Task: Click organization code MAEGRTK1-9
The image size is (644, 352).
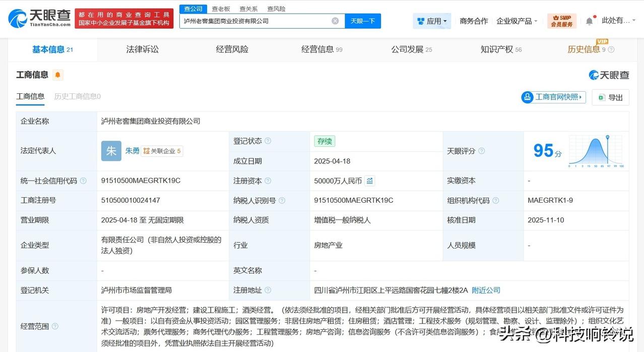Action: pos(550,200)
